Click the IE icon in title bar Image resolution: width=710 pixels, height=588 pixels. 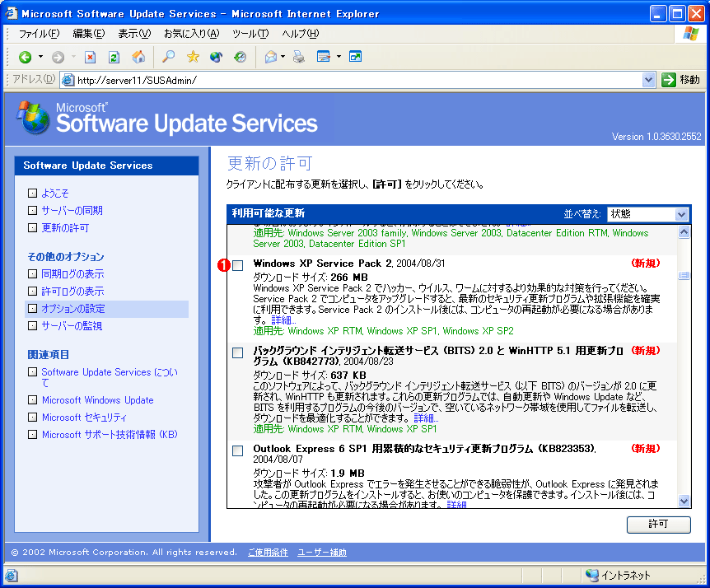[x=12, y=13]
